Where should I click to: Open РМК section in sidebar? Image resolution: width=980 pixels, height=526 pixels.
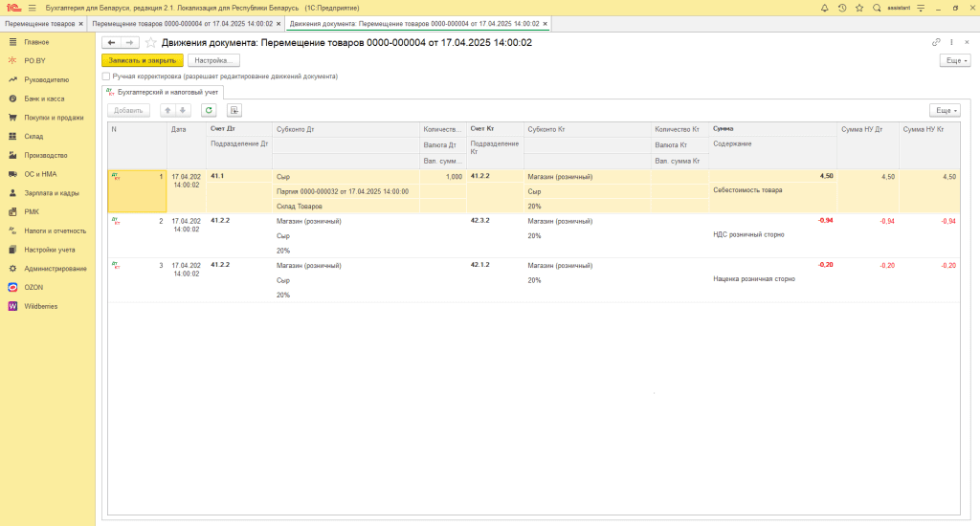[32, 211]
